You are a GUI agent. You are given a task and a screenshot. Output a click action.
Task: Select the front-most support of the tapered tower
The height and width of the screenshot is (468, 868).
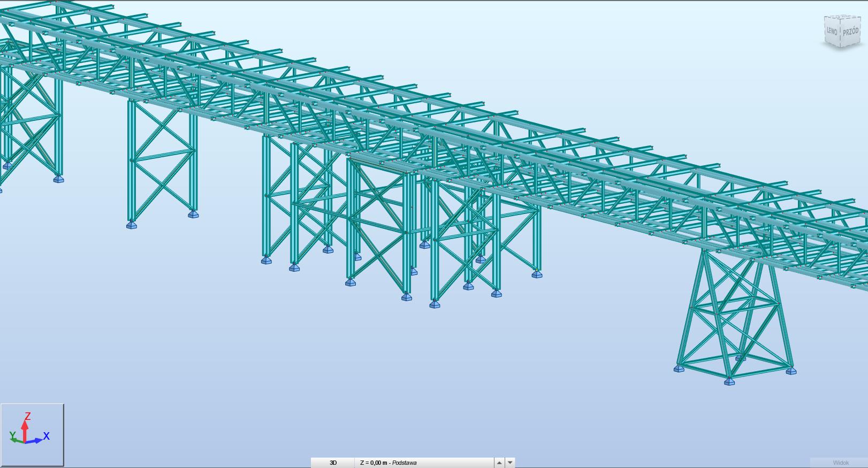coord(729,381)
